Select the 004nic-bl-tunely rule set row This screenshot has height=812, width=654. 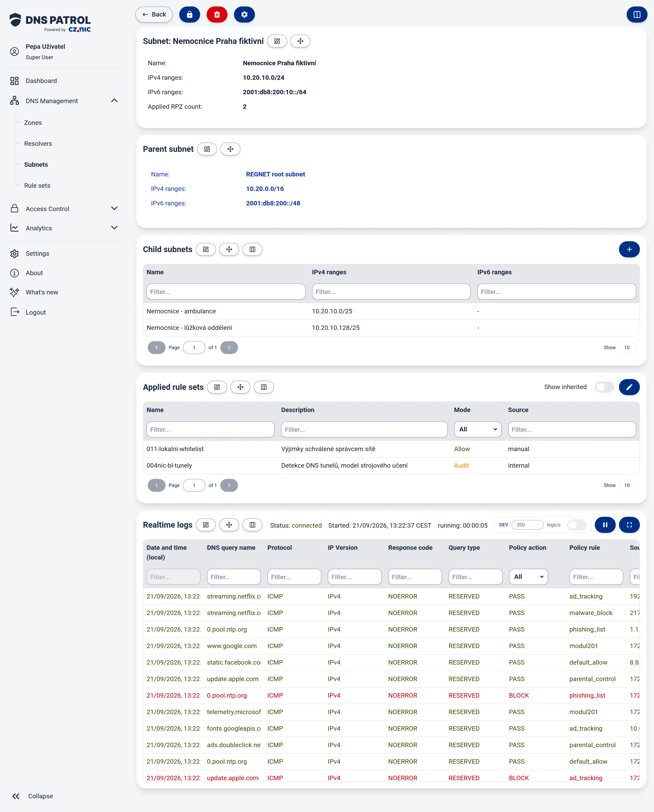click(391, 465)
